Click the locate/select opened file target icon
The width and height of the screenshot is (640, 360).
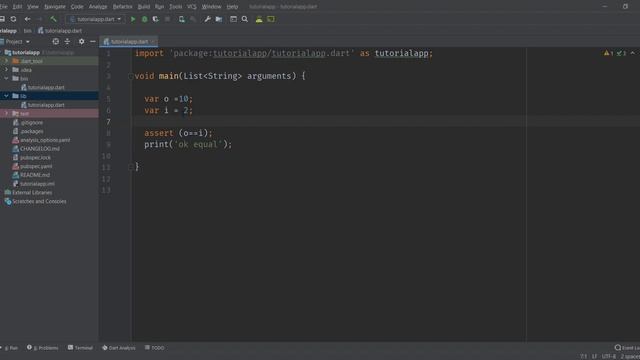56,42
